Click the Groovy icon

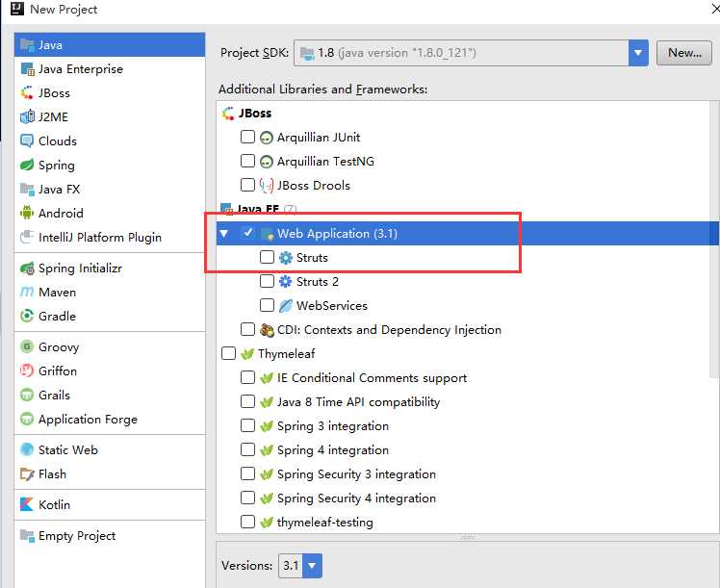point(27,346)
